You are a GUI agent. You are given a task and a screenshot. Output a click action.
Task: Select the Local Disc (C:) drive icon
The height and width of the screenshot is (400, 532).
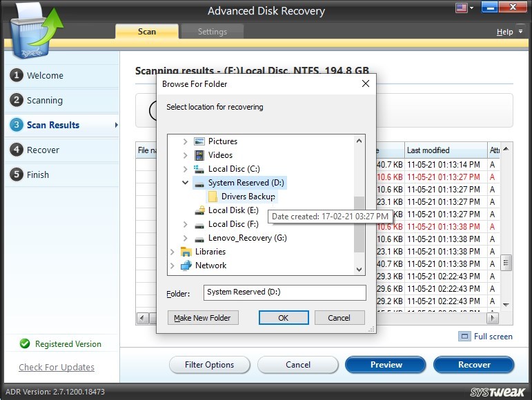[199, 169]
